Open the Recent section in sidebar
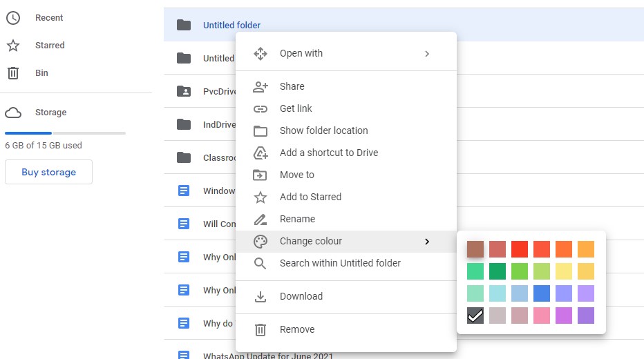The width and height of the screenshot is (644, 359). (x=48, y=18)
